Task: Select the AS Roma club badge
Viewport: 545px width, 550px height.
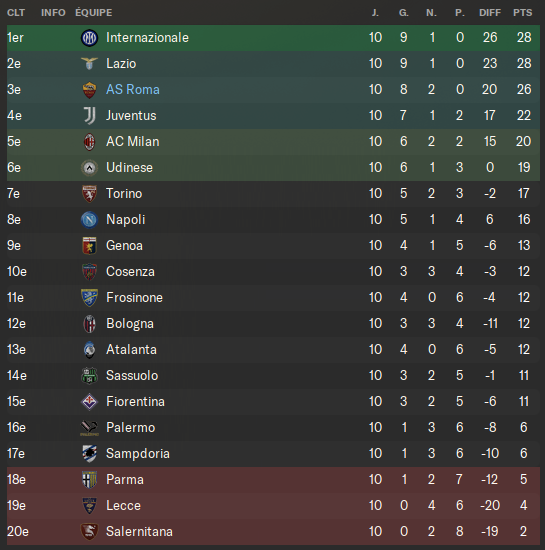Action: pos(89,89)
